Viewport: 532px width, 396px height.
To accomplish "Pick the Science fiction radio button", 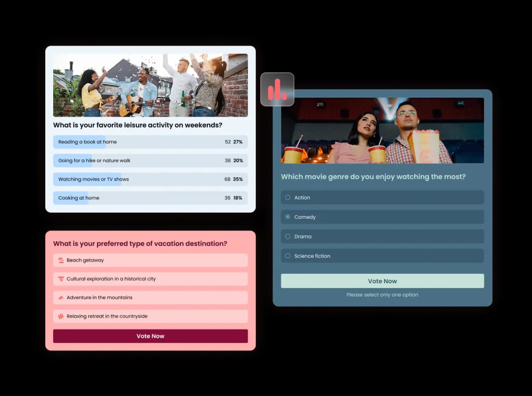I will 288,256.
